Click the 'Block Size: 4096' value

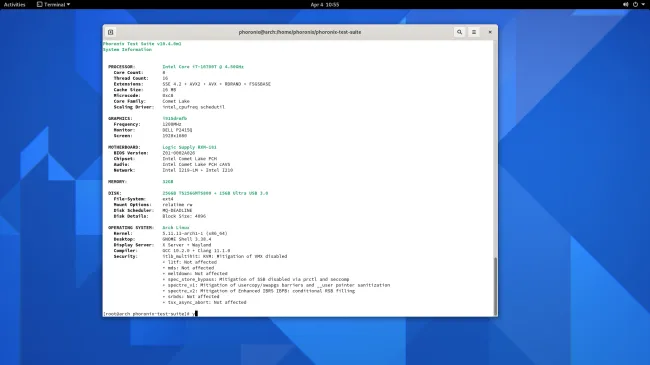click(x=184, y=216)
